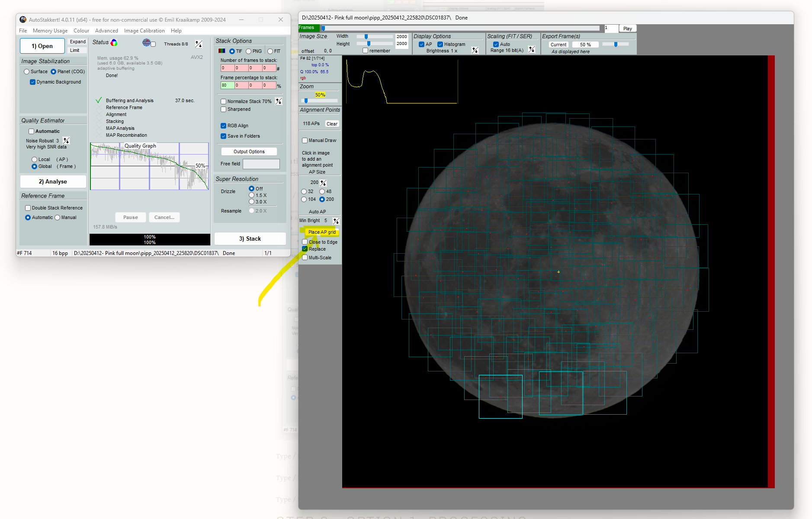
Task: Click the Noise Robust adjustment arrows icon
Action: pos(66,140)
